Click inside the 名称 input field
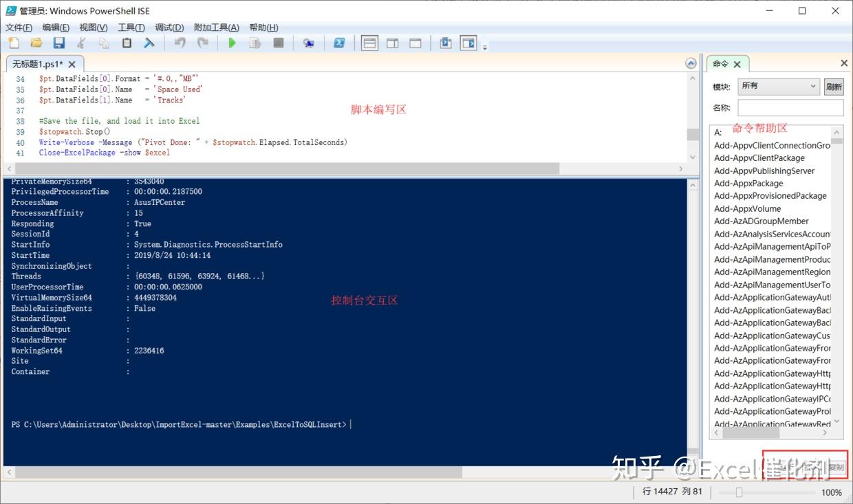The image size is (853, 504). click(790, 107)
